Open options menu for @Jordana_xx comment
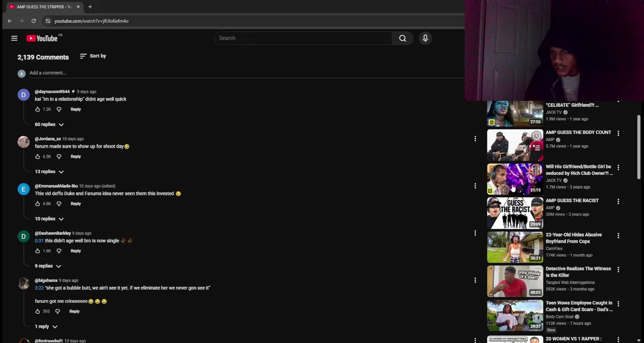This screenshot has height=343, width=644. pyautogui.click(x=475, y=139)
